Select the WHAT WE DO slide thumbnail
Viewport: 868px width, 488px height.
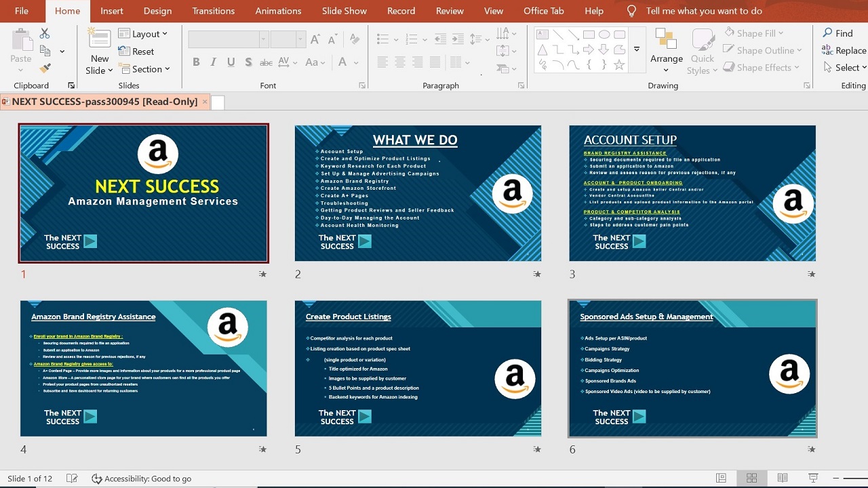tap(418, 193)
